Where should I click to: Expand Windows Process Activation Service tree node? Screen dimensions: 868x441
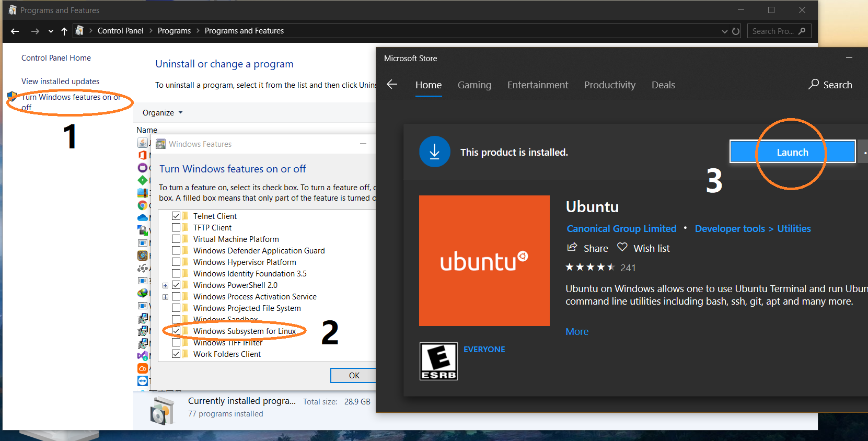(x=165, y=297)
